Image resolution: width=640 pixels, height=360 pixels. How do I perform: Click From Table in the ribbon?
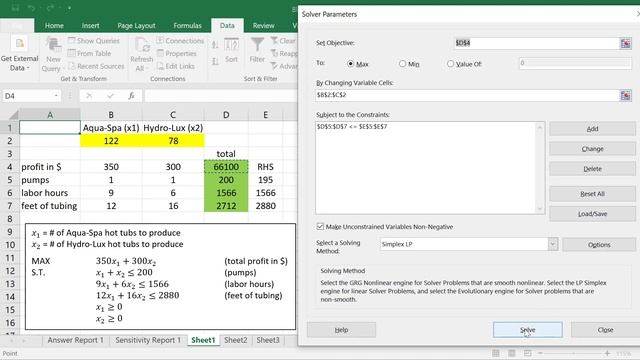[x=89, y=53]
